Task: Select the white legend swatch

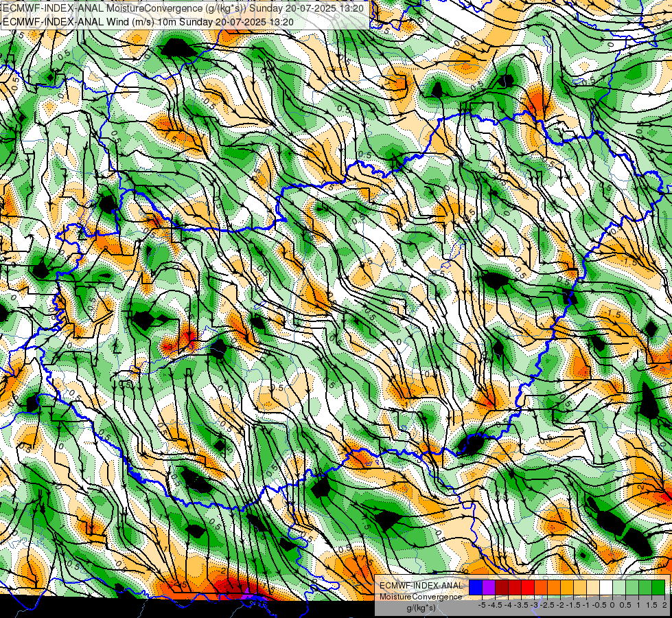Action: click(x=606, y=587)
